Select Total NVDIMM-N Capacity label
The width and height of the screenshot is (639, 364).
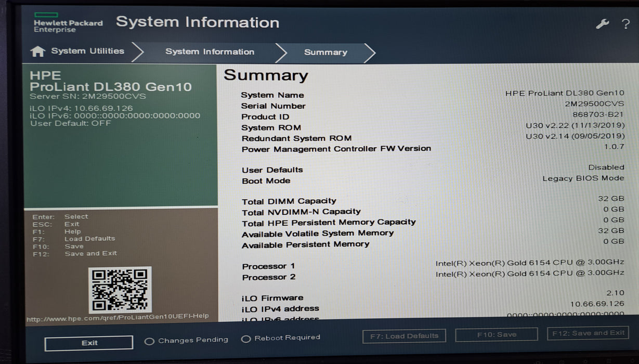[301, 212]
